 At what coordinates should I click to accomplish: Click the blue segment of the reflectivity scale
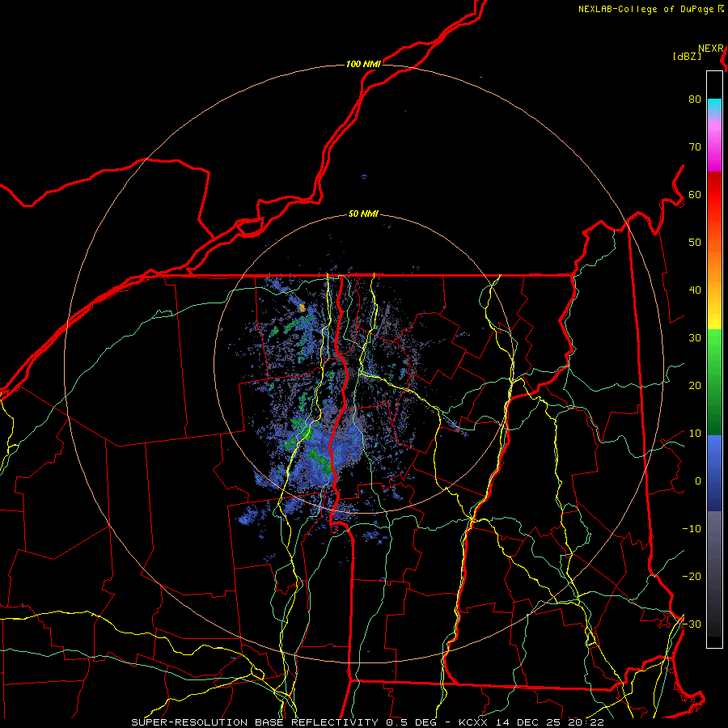[714, 472]
